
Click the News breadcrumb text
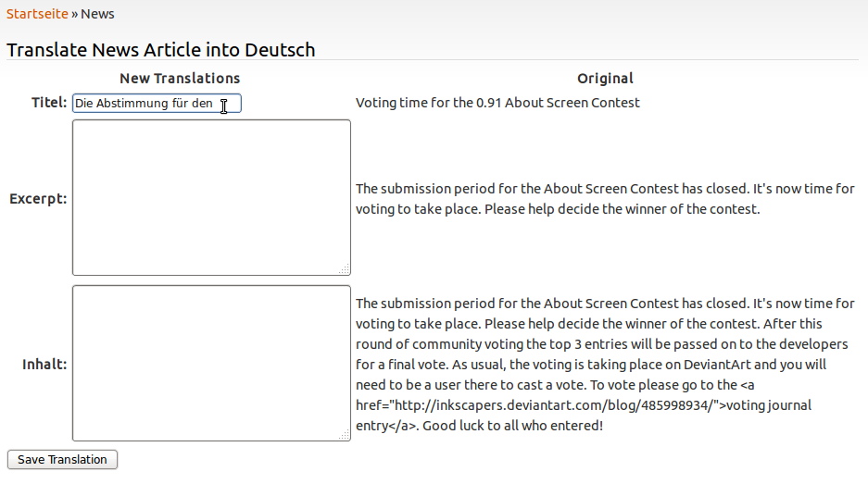click(98, 14)
